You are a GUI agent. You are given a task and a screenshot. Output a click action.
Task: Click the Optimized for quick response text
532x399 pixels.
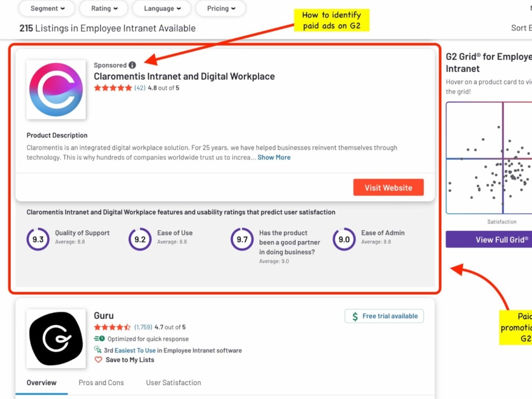coord(148,339)
